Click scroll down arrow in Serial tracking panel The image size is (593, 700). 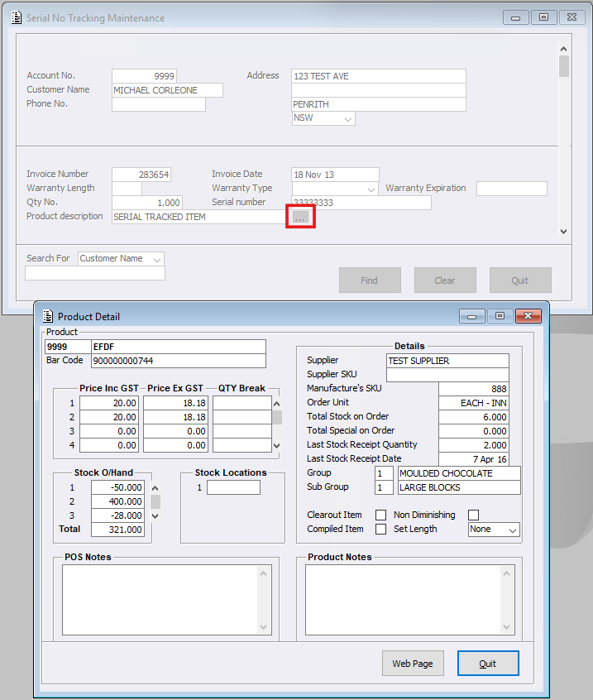coord(564,232)
